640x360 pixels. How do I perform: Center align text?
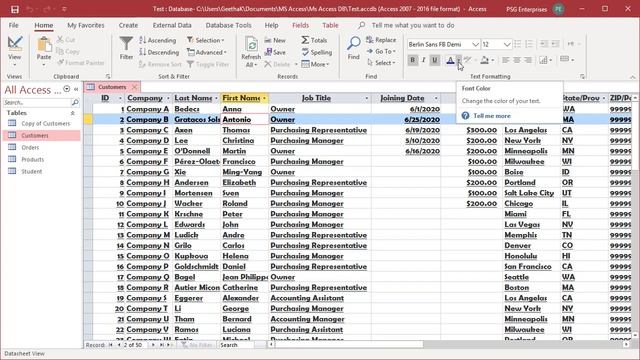(517, 60)
